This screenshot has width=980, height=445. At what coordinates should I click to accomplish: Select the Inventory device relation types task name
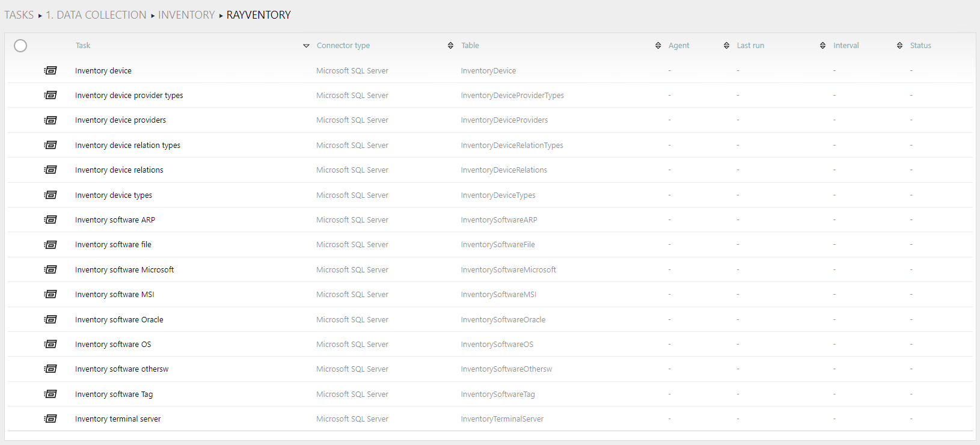tap(127, 145)
